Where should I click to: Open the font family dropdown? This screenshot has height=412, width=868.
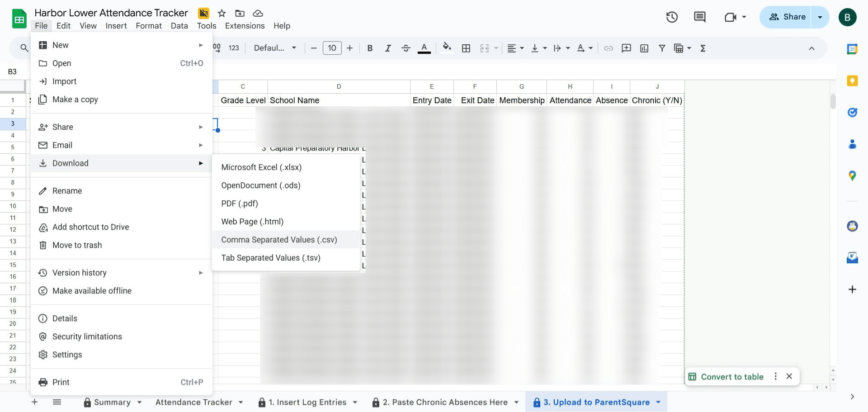pyautogui.click(x=275, y=48)
